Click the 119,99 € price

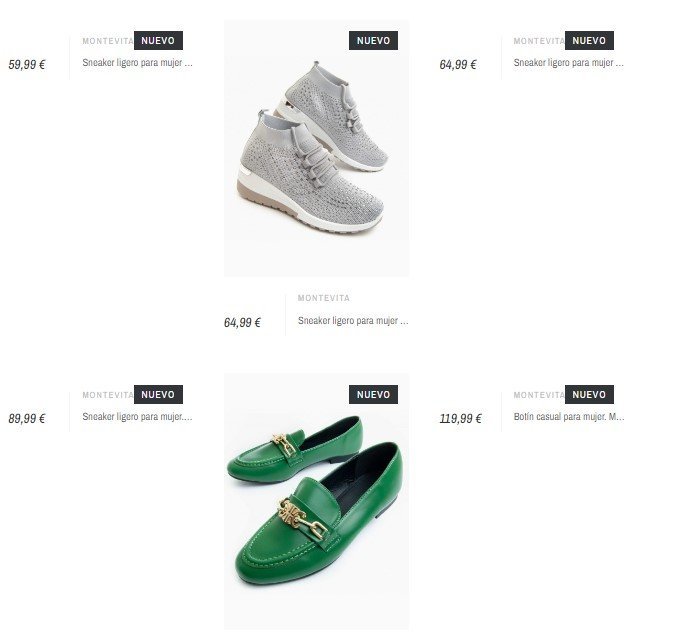pyautogui.click(x=460, y=419)
